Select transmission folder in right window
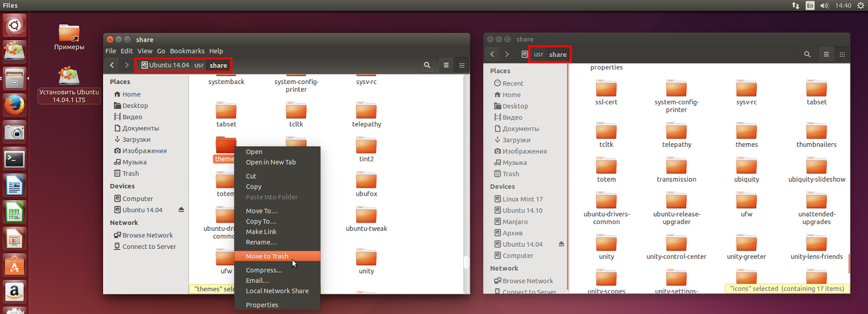 (x=676, y=170)
